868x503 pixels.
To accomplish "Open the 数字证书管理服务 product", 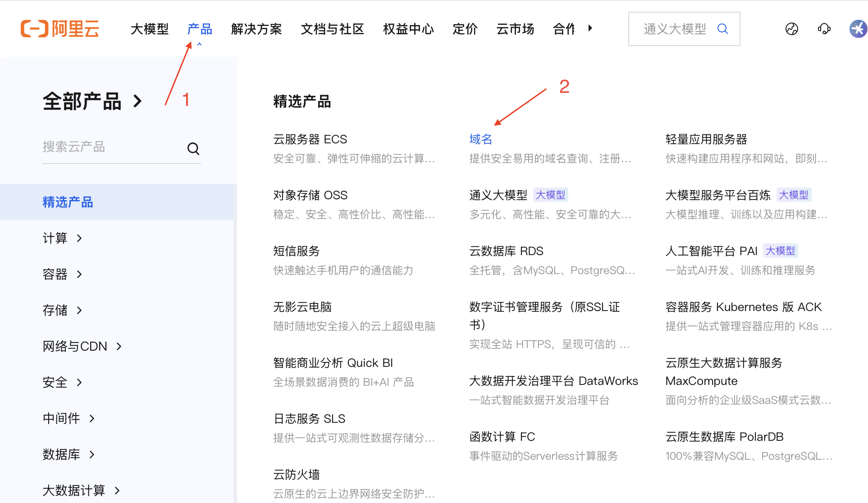I will click(544, 316).
